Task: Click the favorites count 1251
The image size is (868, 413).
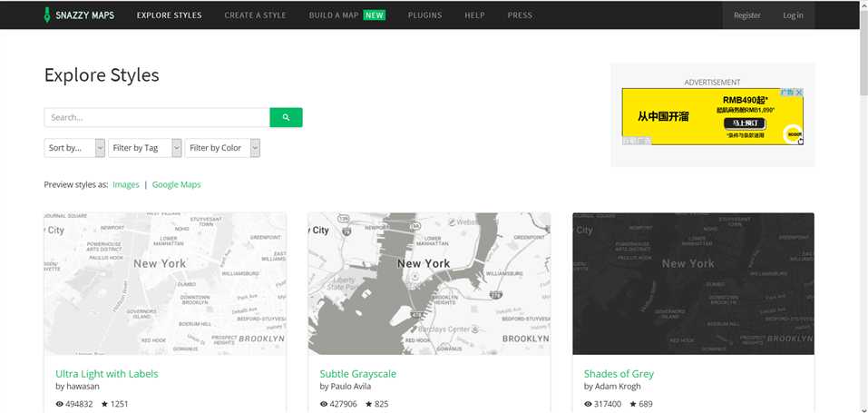Action: click(x=119, y=404)
